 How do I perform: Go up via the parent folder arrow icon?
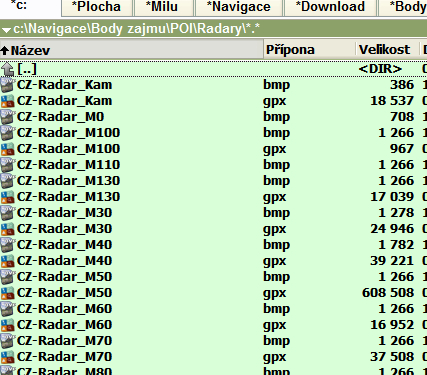[x=7, y=69]
